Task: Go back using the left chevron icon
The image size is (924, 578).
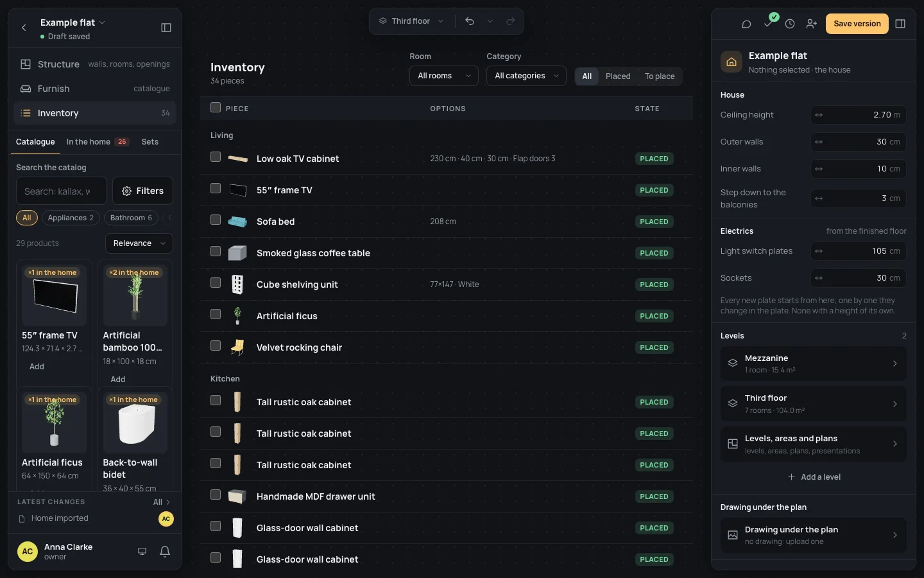Action: tap(24, 28)
